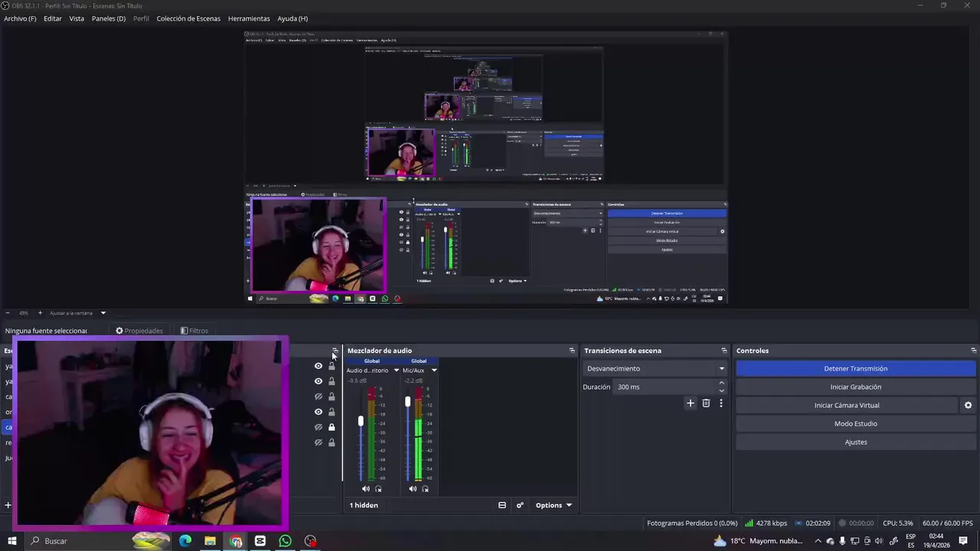
Task: Show the third hidden source
Action: (318, 396)
